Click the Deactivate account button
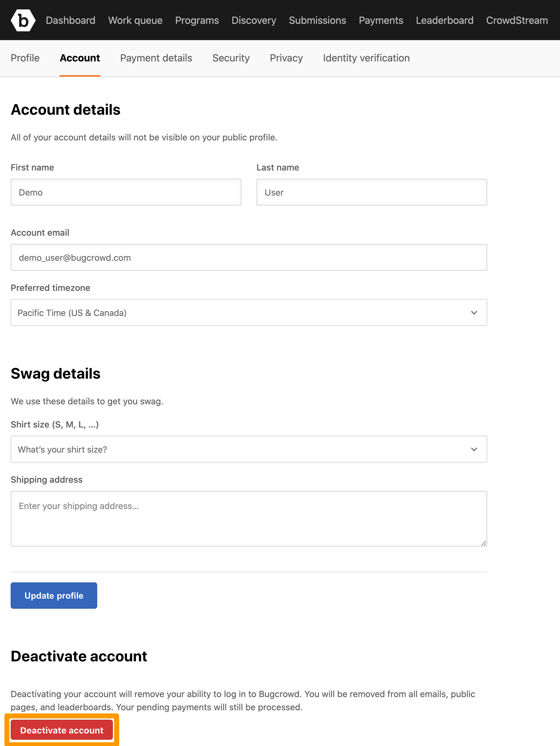This screenshot has height=746, width=560. tap(62, 730)
